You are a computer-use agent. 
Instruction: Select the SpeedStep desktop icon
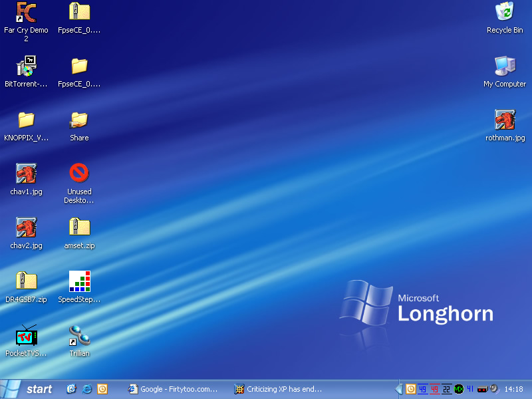coord(79,281)
